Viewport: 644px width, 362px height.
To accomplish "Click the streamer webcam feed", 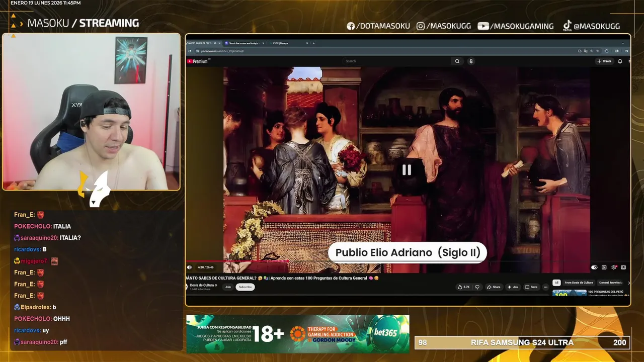I will click(91, 112).
